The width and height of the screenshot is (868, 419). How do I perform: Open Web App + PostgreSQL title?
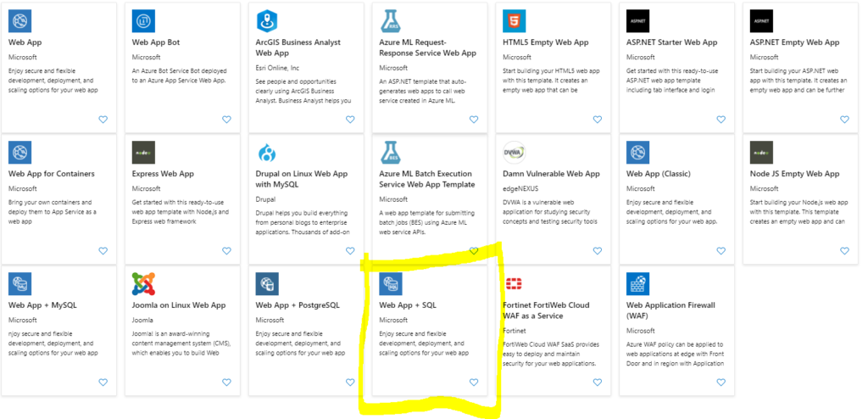(298, 305)
